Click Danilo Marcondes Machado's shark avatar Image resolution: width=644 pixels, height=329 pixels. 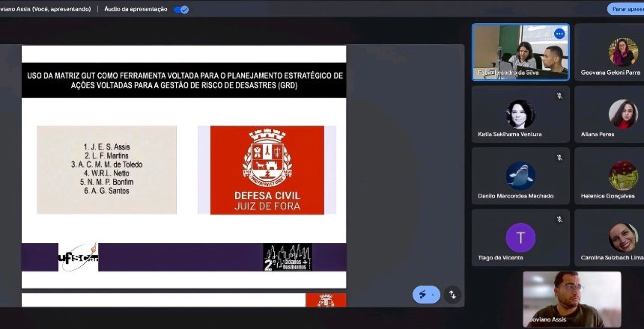(520, 176)
